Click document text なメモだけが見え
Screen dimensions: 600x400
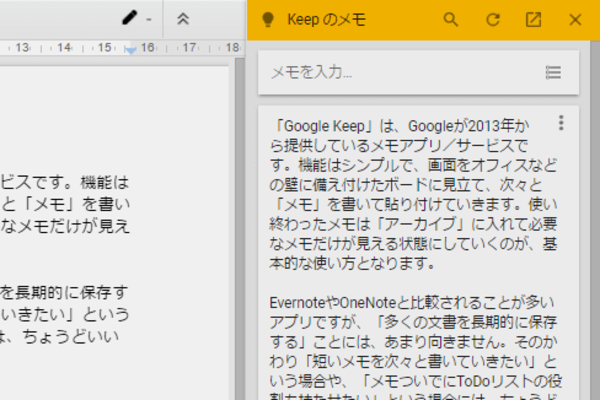(65, 226)
